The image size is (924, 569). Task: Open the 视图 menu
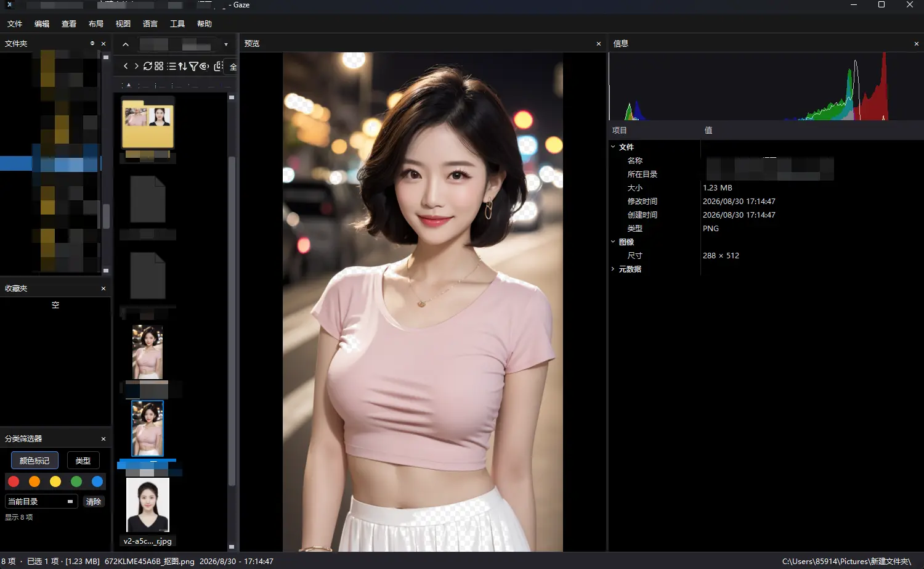(x=123, y=23)
